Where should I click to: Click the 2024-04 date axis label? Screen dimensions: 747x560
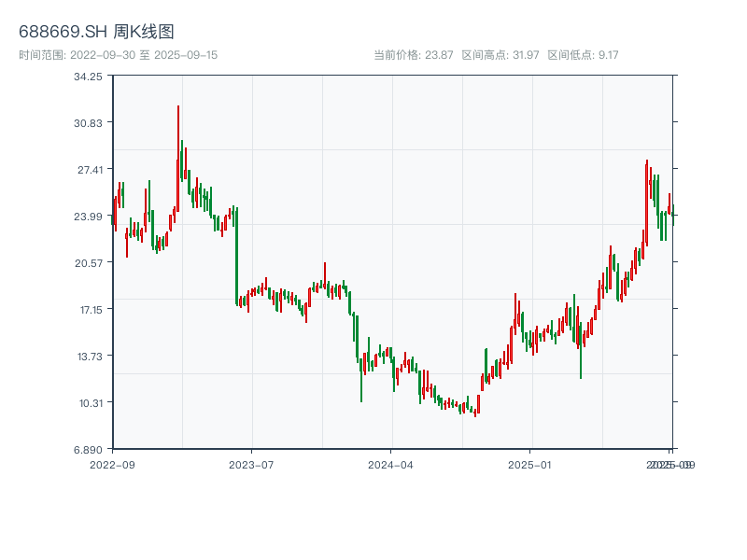click(x=391, y=464)
